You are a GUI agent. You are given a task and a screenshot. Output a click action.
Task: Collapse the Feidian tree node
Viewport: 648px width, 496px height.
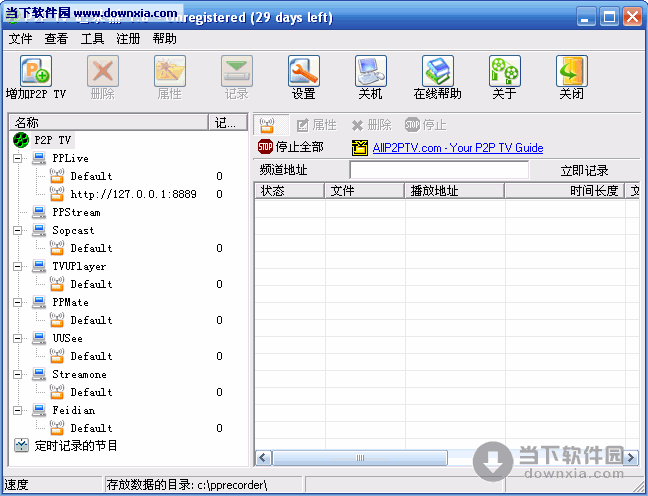tap(17, 410)
